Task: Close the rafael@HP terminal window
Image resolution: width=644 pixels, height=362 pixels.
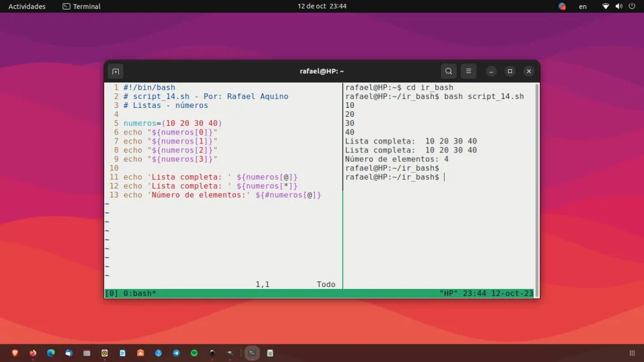Action: [x=529, y=71]
